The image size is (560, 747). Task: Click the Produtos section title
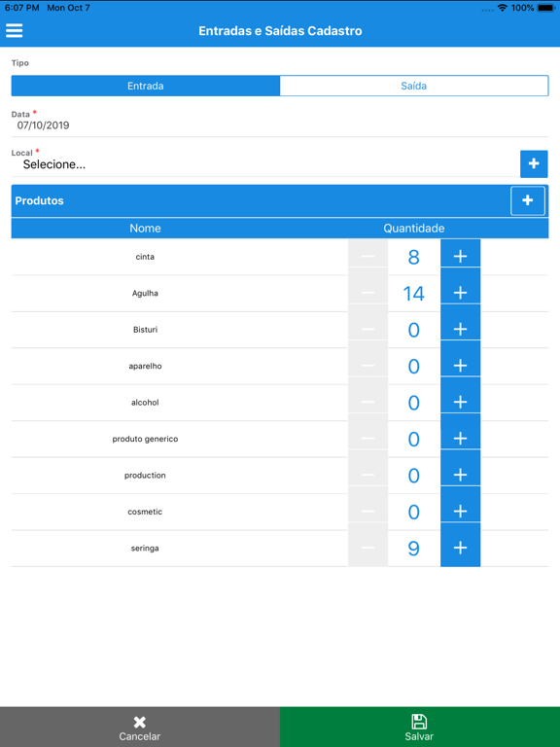[x=39, y=200]
